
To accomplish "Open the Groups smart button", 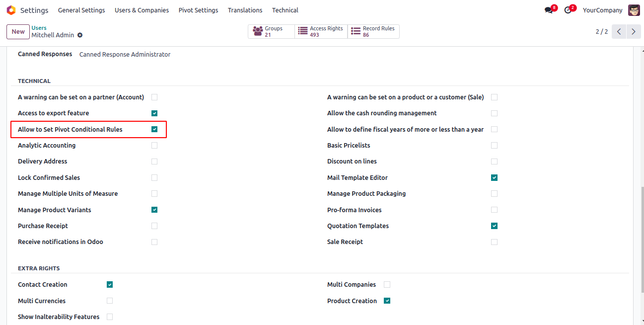I will 271,31.
